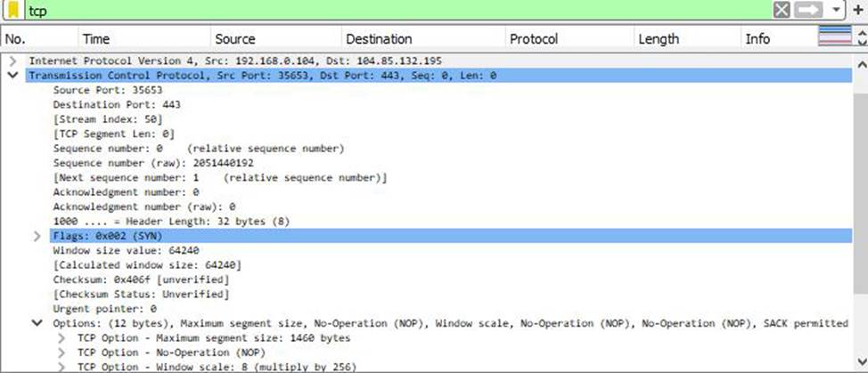868x373 pixels.
Task: Sort packets by the Time column header
Action: [96, 38]
